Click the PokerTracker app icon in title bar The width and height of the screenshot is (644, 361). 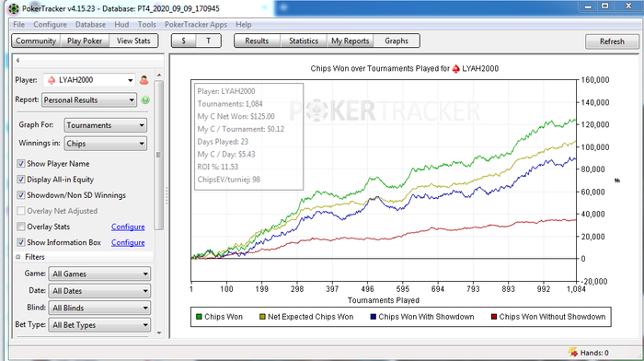click(x=14, y=8)
